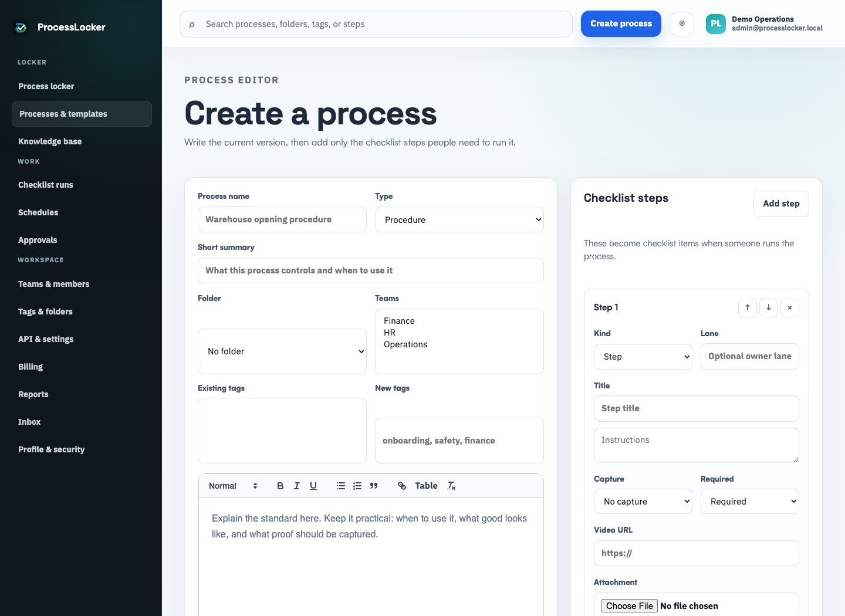Focus the Optional owner lane field

pos(750,357)
